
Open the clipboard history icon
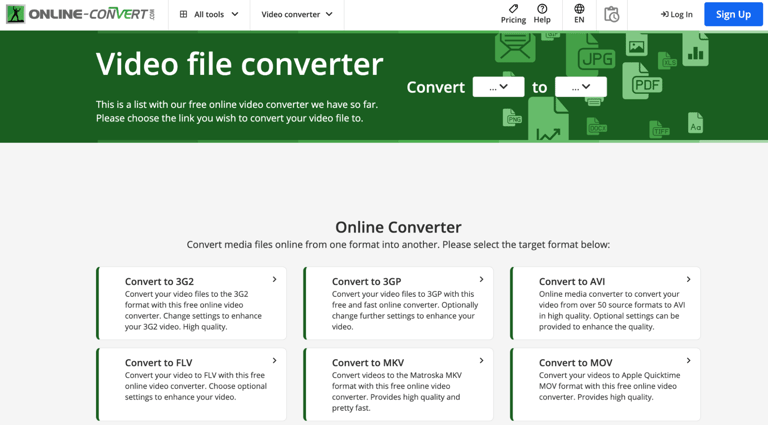tap(612, 14)
